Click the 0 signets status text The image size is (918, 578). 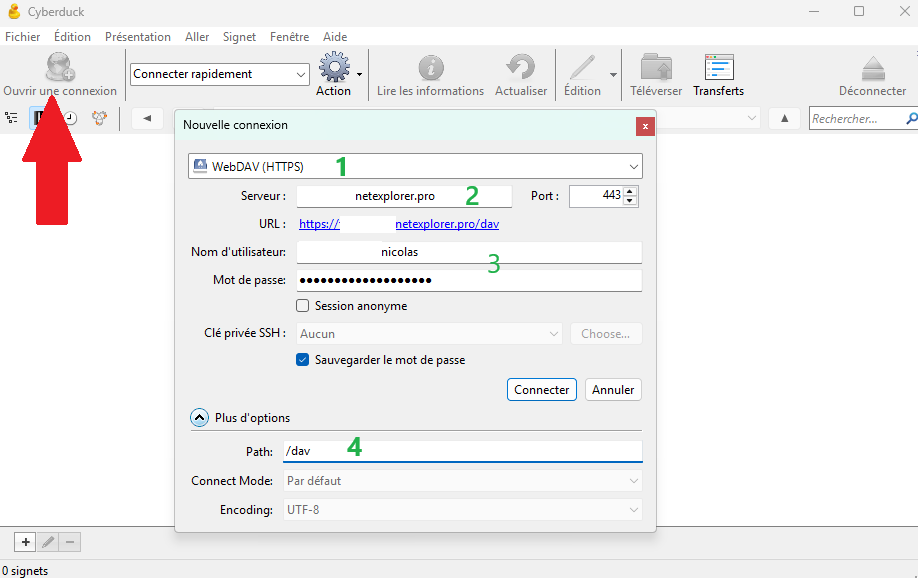coord(25,571)
